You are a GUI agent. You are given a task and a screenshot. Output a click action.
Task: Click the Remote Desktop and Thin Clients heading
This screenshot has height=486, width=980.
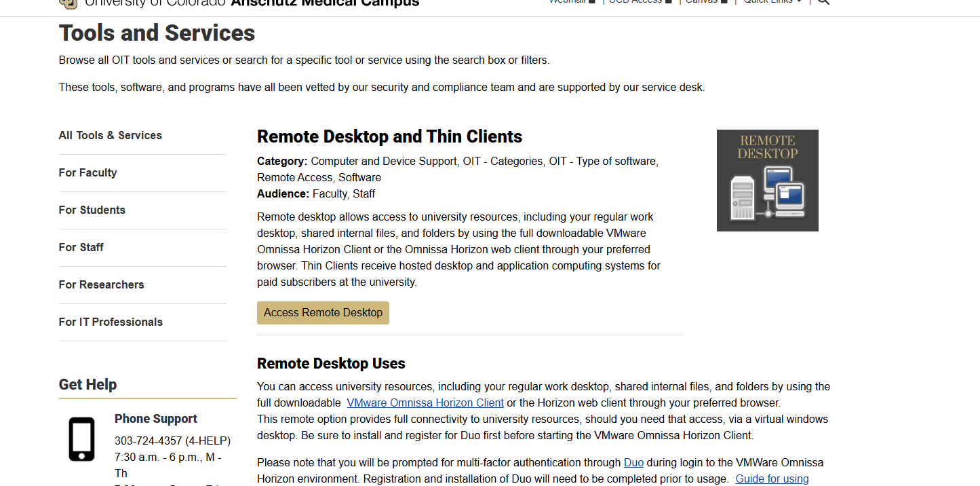click(389, 136)
